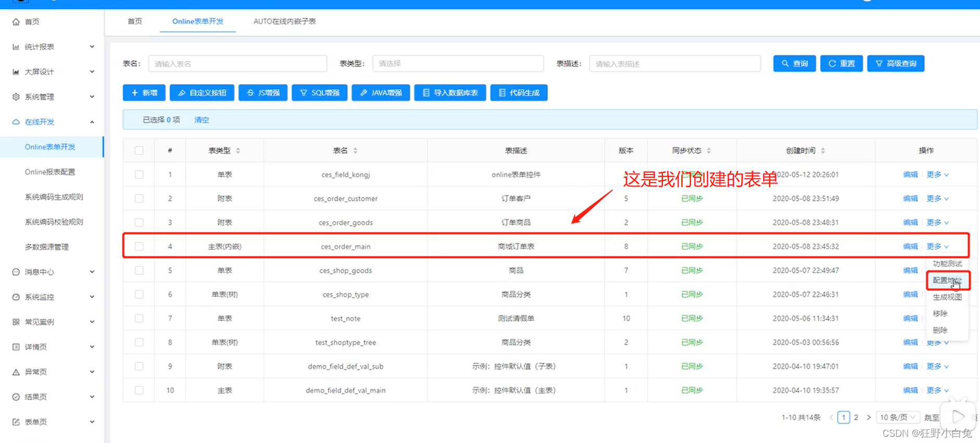Focus the 表描述 input field
The height and width of the screenshot is (443, 980).
pyautogui.click(x=675, y=64)
